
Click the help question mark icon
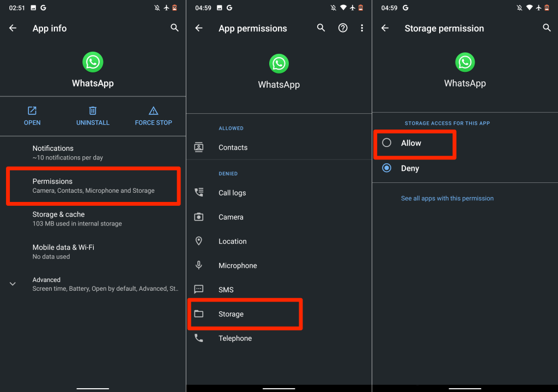[x=343, y=28]
